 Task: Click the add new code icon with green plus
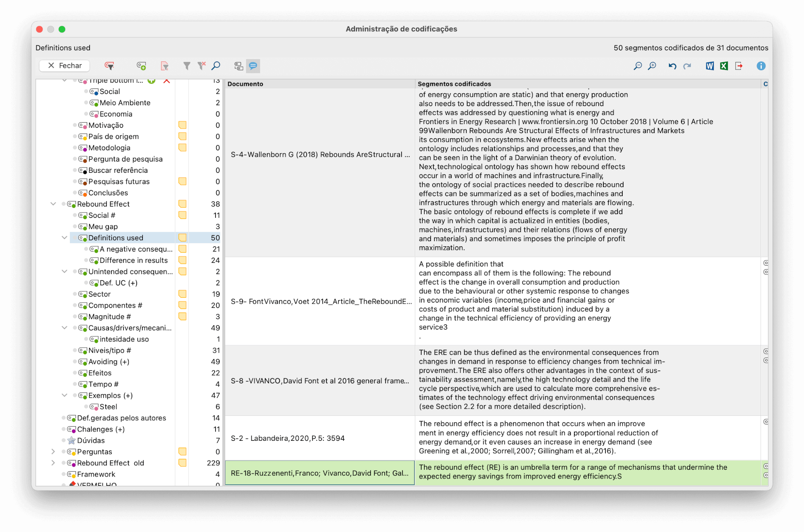pos(141,65)
